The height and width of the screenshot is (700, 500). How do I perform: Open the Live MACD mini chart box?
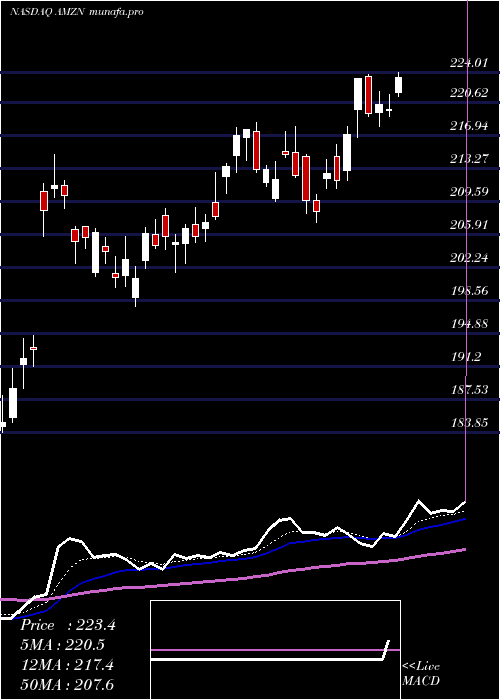click(275, 650)
